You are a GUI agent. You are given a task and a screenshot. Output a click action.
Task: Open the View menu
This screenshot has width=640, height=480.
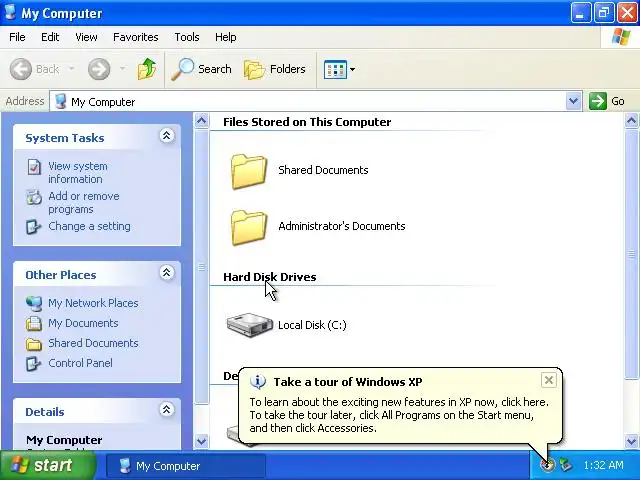86,37
